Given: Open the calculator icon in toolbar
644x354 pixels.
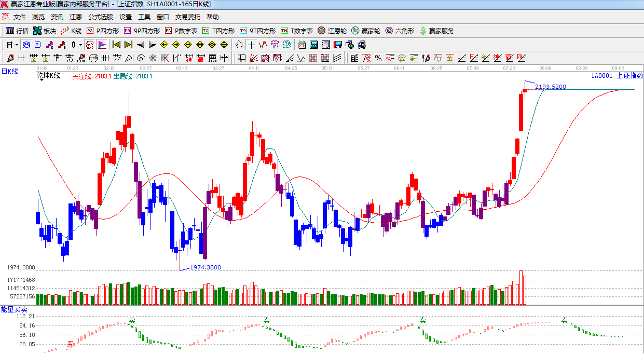Looking at the screenshot, I should pyautogui.click(x=314, y=45).
